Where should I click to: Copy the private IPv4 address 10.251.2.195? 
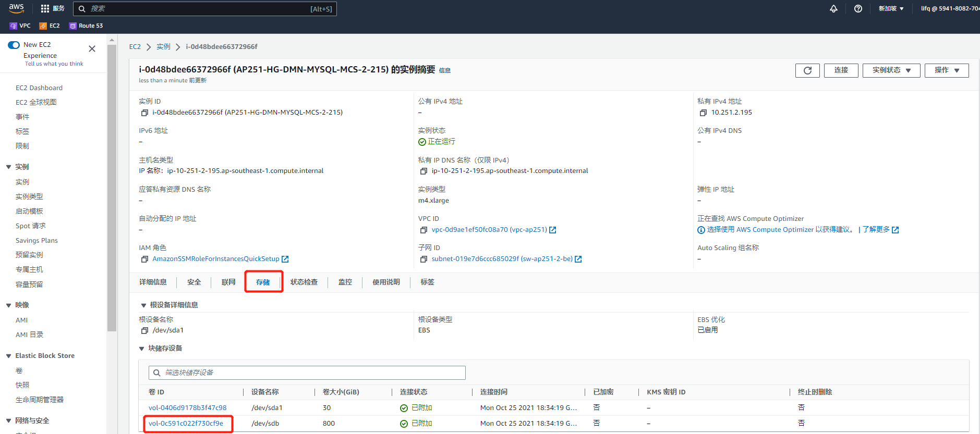[704, 113]
